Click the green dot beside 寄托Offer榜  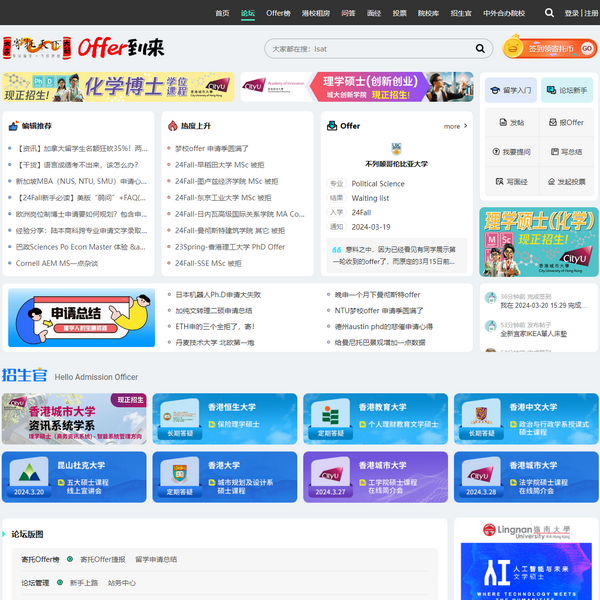(x=70, y=559)
